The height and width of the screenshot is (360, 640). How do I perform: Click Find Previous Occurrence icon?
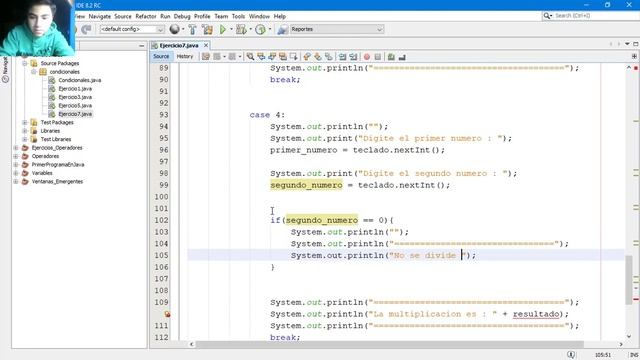[261, 57]
